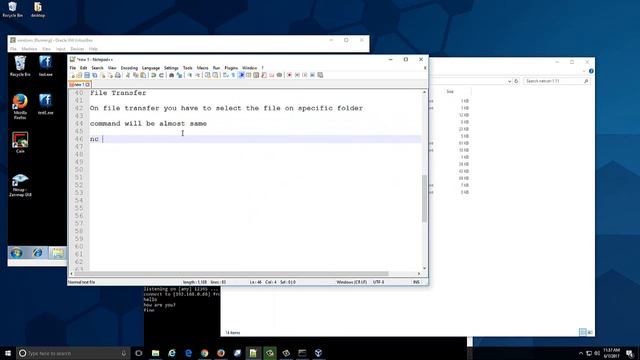Open Chrome from the host taskbar
Image resolution: width=640 pixels, height=360 pixels.
point(204,353)
